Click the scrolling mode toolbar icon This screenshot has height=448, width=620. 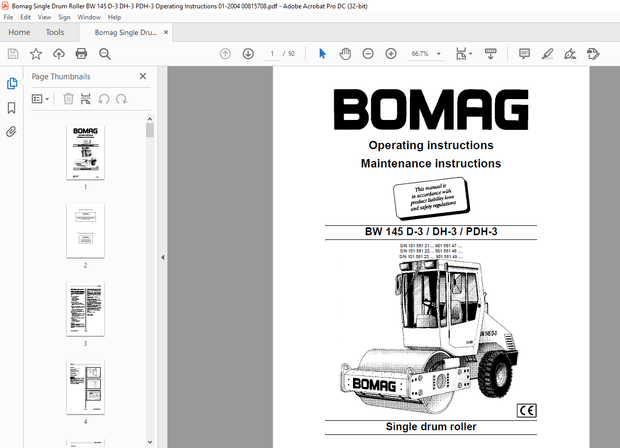491,54
